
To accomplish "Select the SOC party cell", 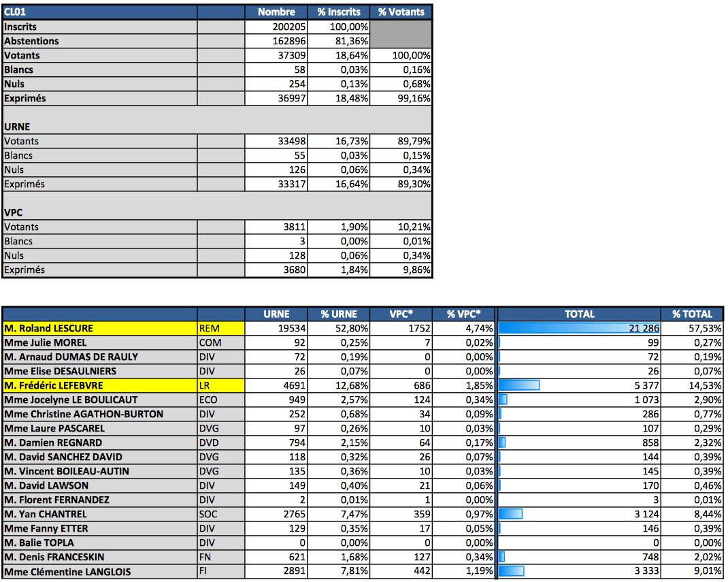I will click(x=220, y=514).
